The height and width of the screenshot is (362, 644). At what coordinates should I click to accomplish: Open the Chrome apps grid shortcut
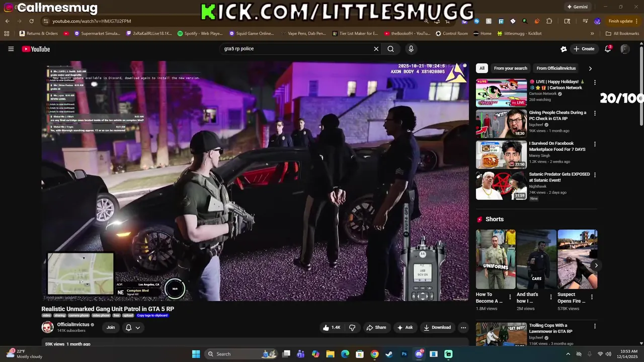pos(7,34)
